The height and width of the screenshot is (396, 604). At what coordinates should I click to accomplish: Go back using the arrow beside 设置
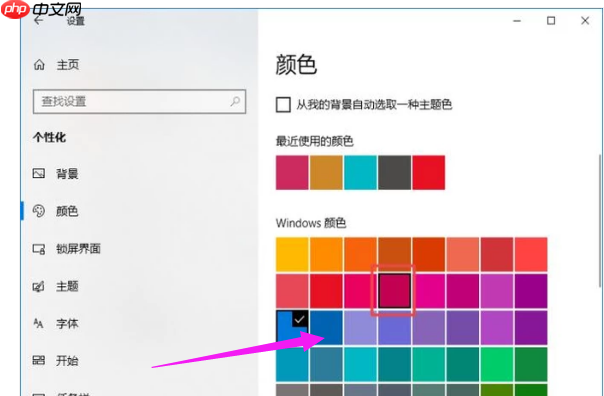(38, 20)
